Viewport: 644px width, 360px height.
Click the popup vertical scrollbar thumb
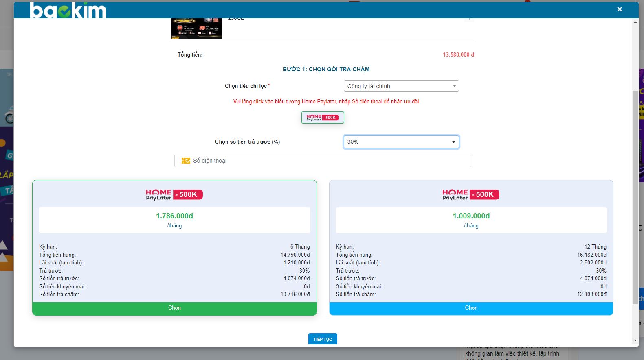click(x=635, y=195)
